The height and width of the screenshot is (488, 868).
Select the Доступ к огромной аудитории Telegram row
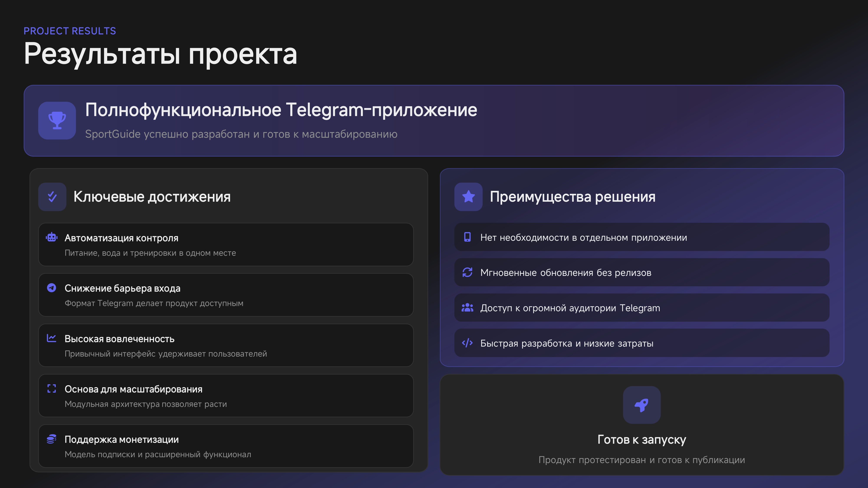642,308
